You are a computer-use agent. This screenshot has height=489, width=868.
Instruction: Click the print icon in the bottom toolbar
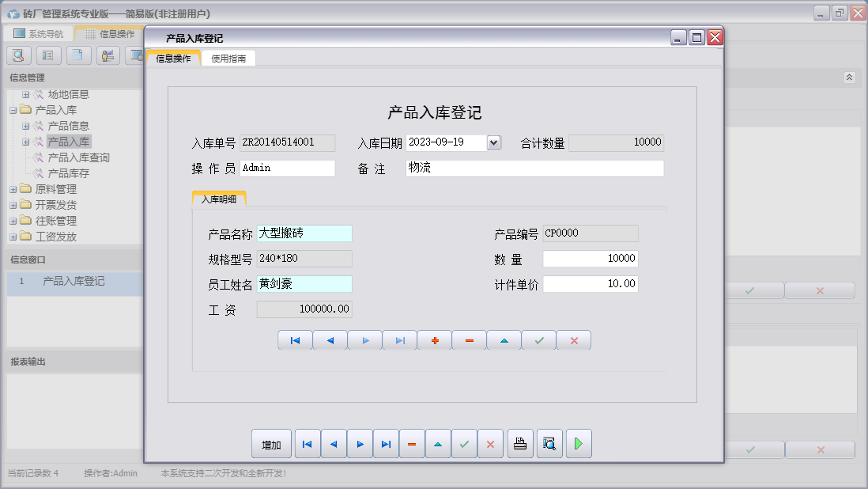tap(520, 444)
